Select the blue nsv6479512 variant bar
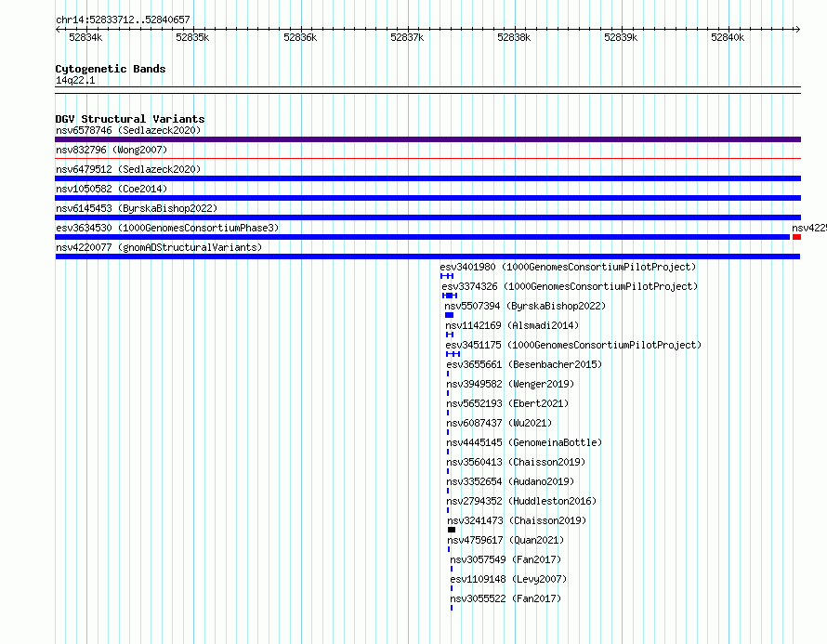 427,178
